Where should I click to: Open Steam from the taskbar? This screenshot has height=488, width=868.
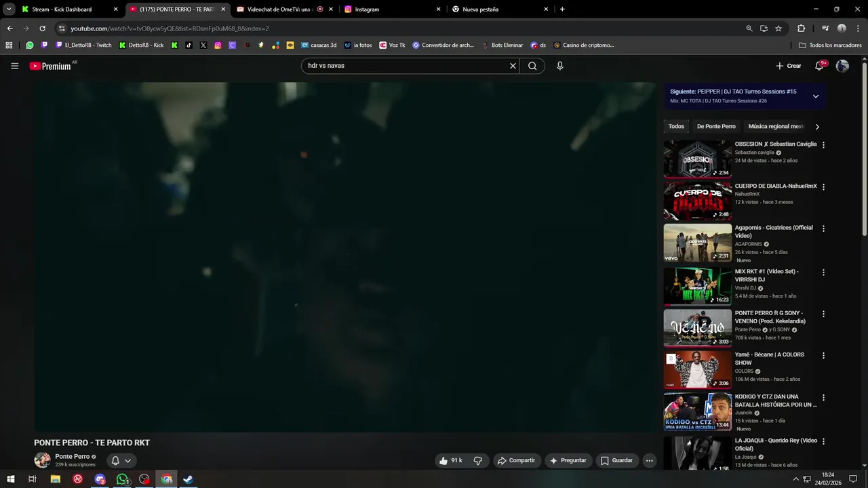pos(189,479)
